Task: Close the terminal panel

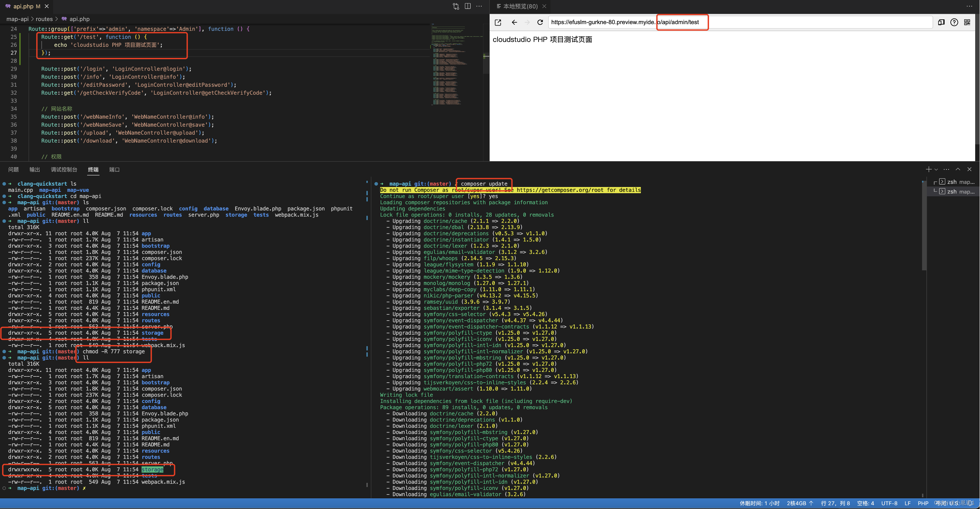Action: [969, 169]
